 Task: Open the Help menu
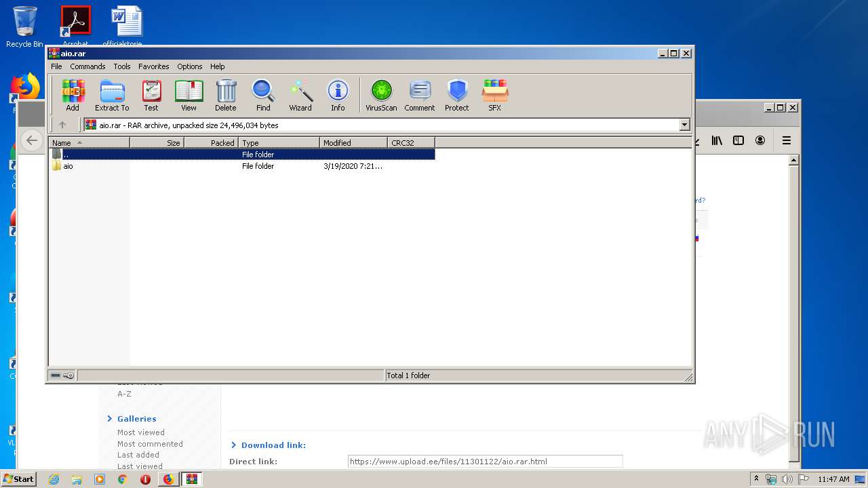[x=217, y=66]
